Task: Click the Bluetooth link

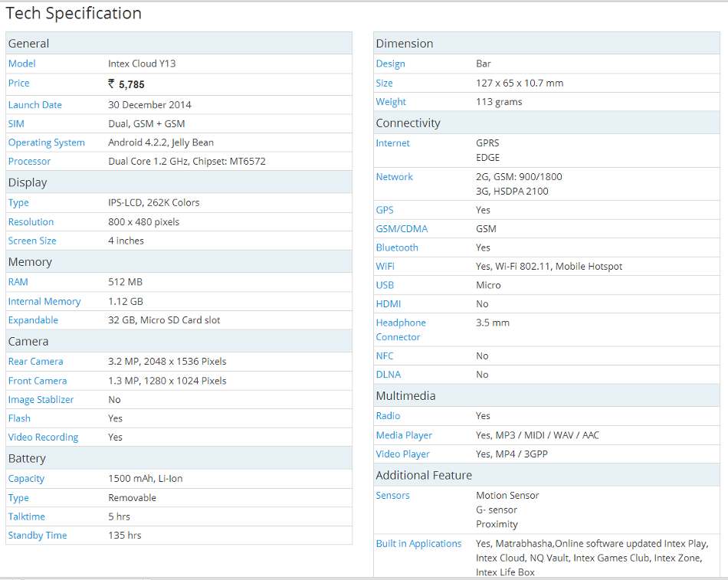Action: point(397,247)
